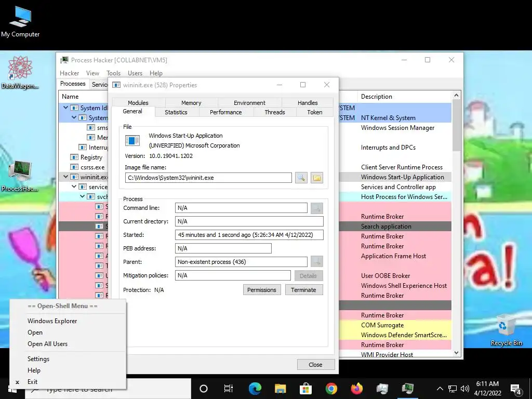This screenshot has height=399, width=532.
Task: Launch Firefox from taskbar
Action: [x=356, y=389]
